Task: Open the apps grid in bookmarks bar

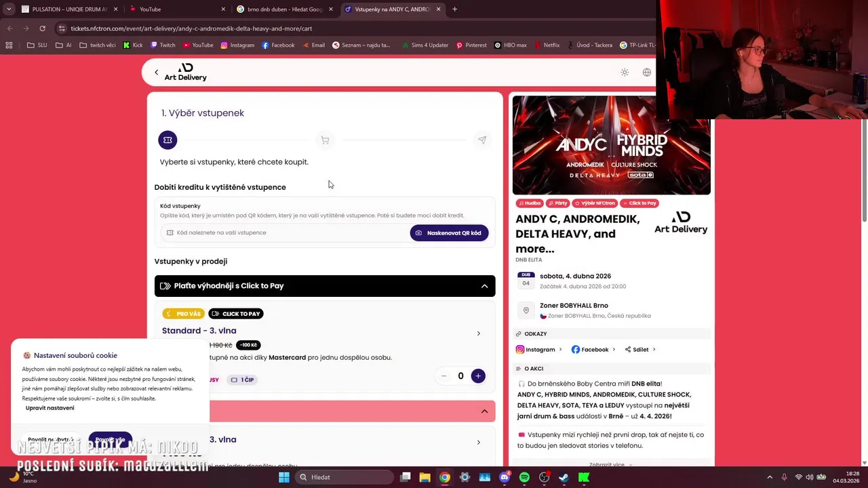Action: point(9,45)
